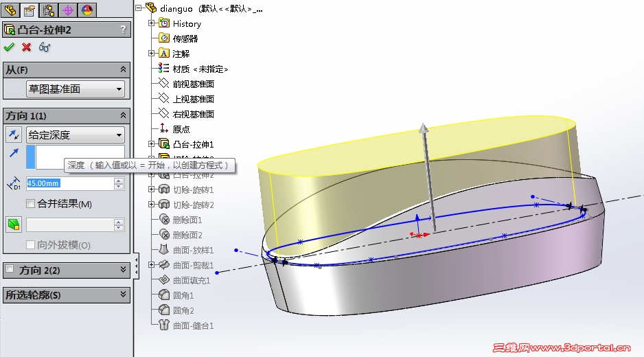Increase the draft angle with its up arrow

click(119, 222)
